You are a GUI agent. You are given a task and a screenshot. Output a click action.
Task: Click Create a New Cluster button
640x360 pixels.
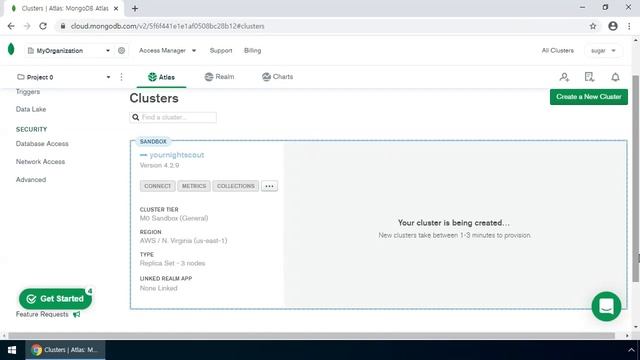click(589, 97)
